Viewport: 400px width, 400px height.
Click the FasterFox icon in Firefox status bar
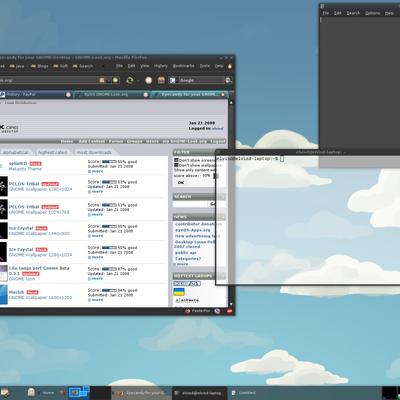tap(187, 311)
